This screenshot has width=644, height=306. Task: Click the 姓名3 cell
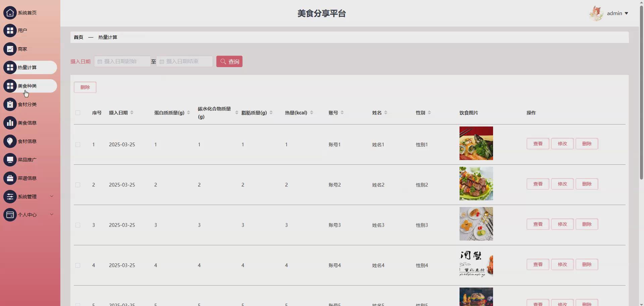[378, 225]
